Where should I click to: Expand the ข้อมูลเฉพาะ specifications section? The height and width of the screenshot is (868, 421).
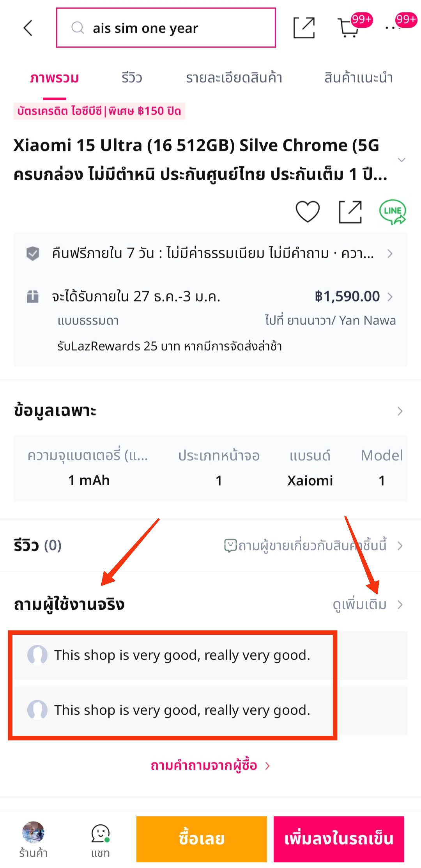(x=400, y=411)
